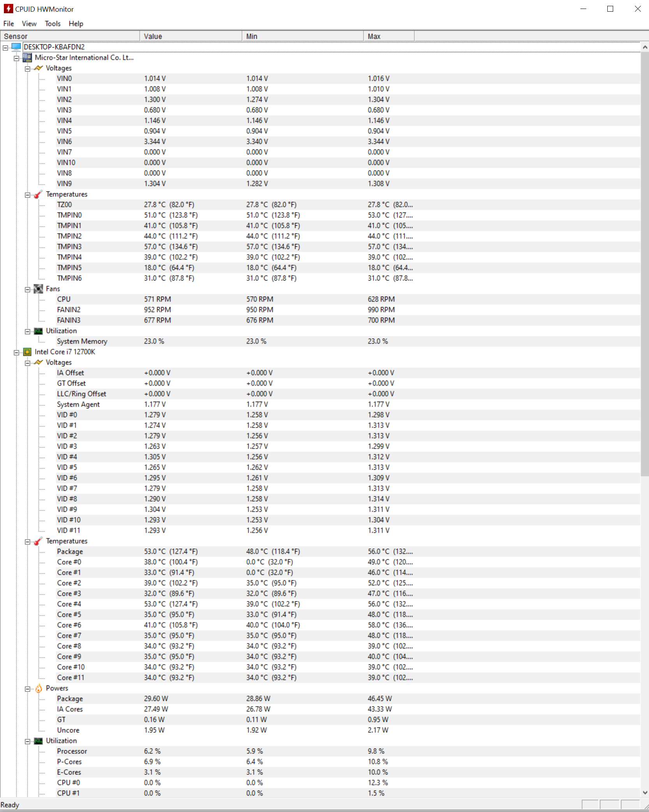Viewport: 649px width, 812px height.
Task: Click the scrollbar up arrow
Action: click(645, 47)
